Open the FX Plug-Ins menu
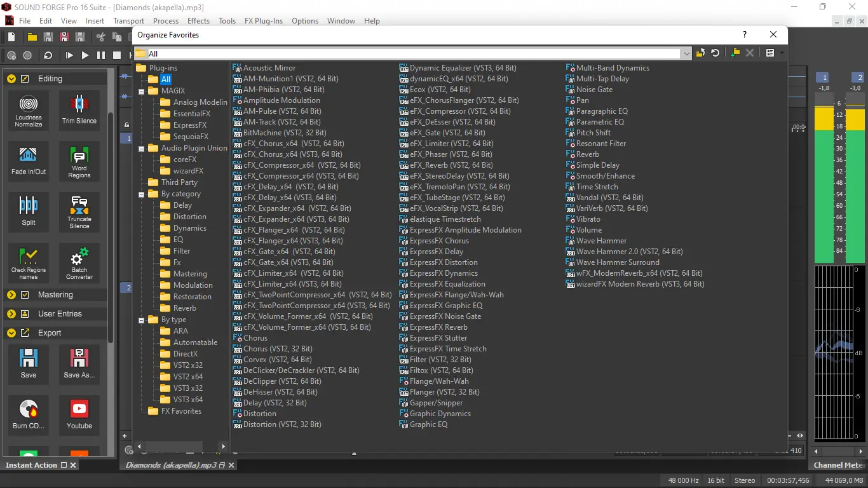Image resolution: width=868 pixels, height=488 pixels. [264, 21]
